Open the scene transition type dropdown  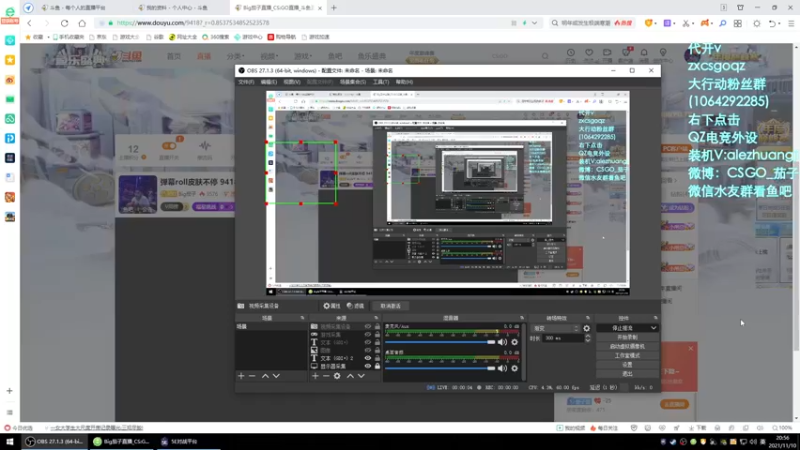(555, 329)
